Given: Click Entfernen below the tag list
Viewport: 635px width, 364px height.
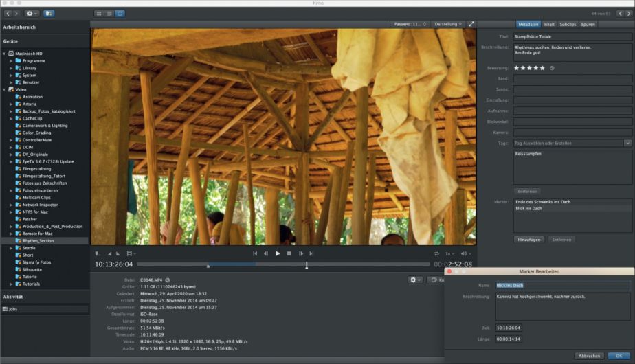Looking at the screenshot, I should pyautogui.click(x=527, y=191).
